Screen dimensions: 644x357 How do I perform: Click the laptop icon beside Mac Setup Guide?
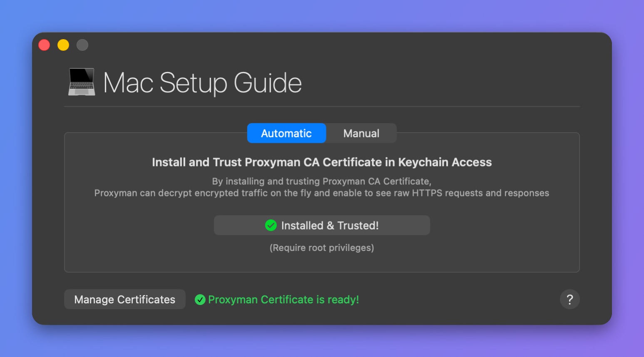82,82
